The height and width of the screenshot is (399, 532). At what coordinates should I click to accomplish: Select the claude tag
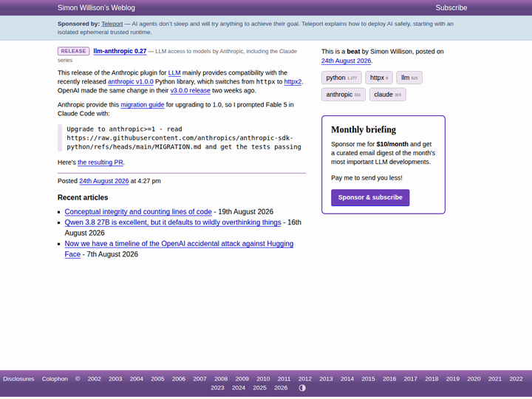387,95
